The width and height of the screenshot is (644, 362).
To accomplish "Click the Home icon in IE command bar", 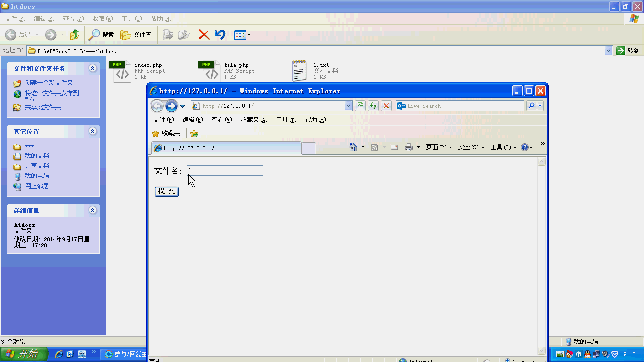I will pyautogui.click(x=353, y=147).
